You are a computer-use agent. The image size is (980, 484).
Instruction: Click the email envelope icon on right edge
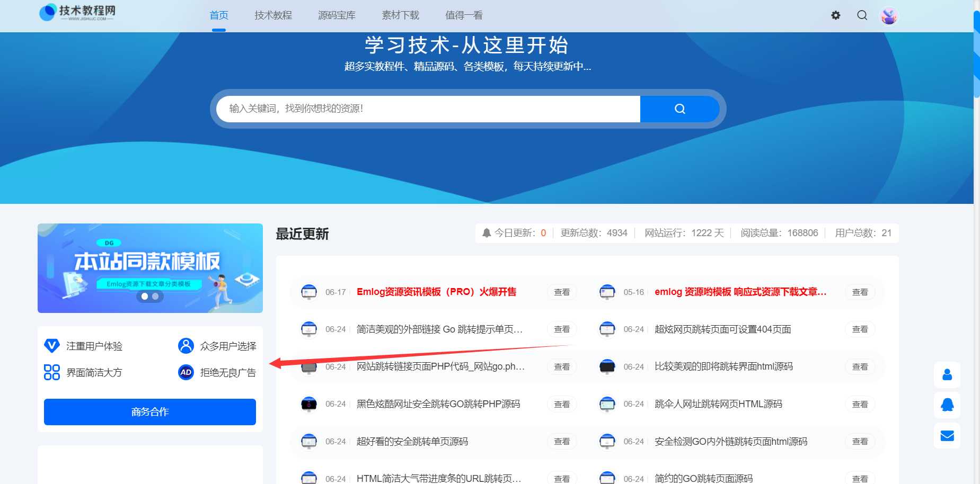click(x=947, y=435)
